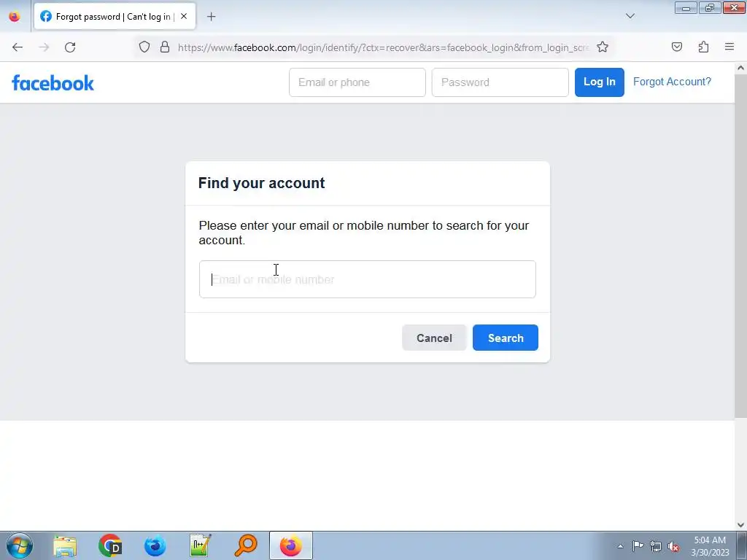Click the blue Log In button
747x560 pixels.
point(600,82)
